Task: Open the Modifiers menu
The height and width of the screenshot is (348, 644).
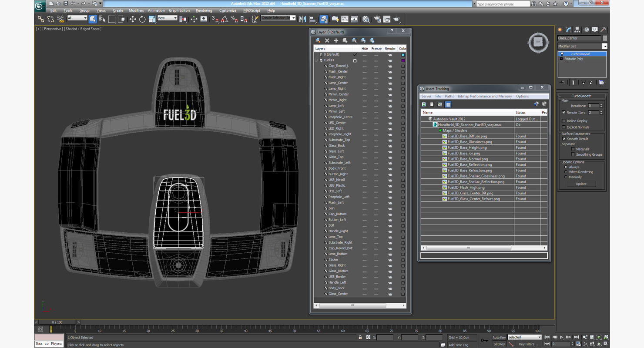Action: (136, 10)
